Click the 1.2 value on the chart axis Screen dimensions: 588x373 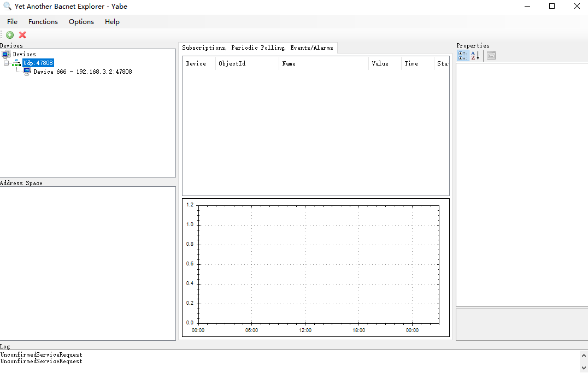(190, 205)
